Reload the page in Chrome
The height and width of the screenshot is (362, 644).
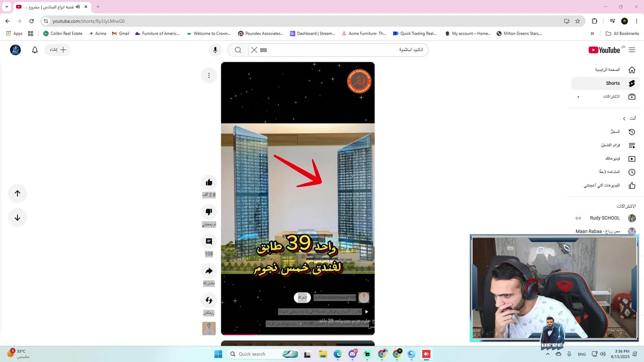(x=31, y=21)
